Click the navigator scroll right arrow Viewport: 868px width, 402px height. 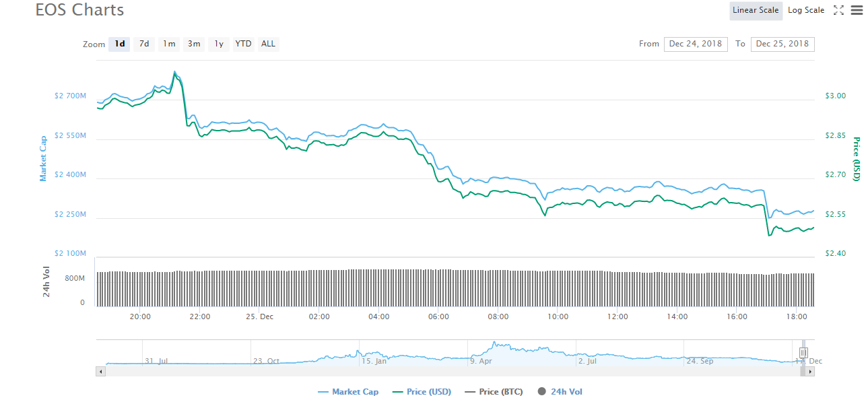click(x=810, y=371)
